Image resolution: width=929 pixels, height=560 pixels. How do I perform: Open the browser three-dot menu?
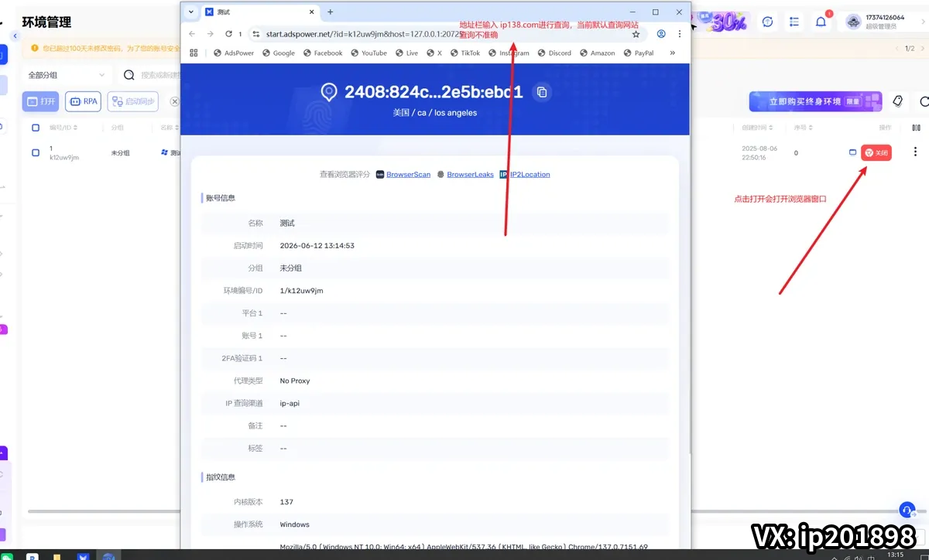tap(680, 34)
